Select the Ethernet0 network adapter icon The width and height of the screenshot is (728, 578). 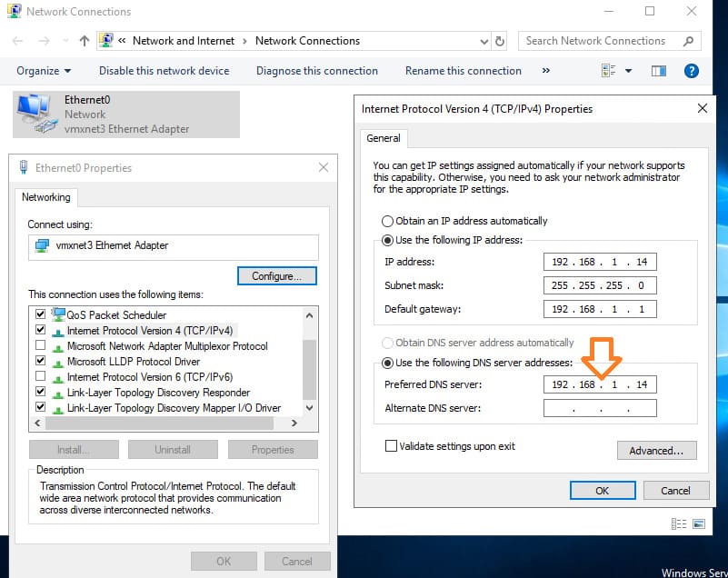pyautogui.click(x=35, y=114)
